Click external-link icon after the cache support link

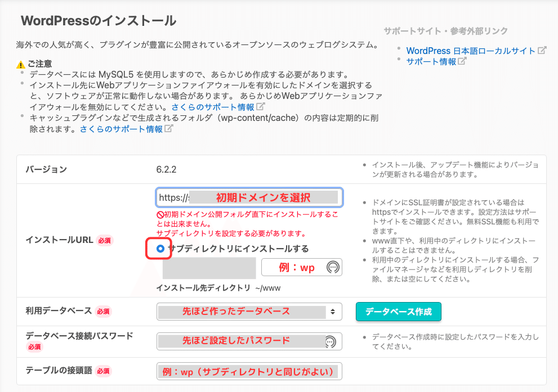click(169, 129)
